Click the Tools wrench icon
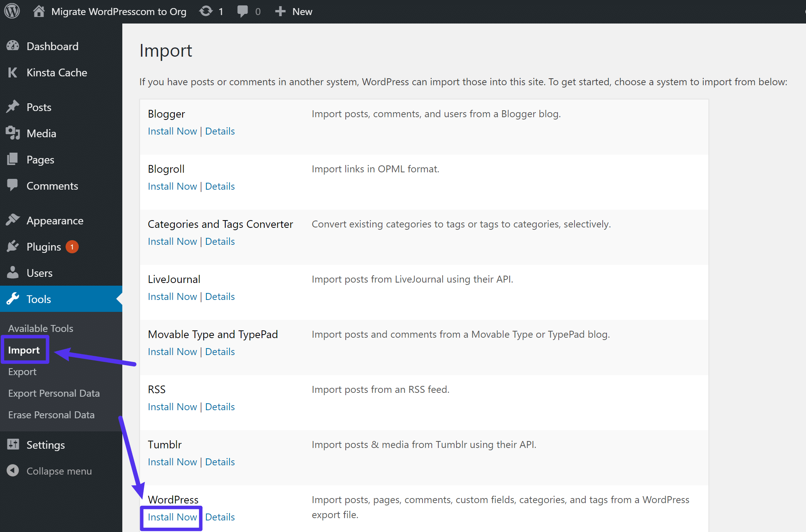Viewport: 806px width, 532px height. coord(13,299)
